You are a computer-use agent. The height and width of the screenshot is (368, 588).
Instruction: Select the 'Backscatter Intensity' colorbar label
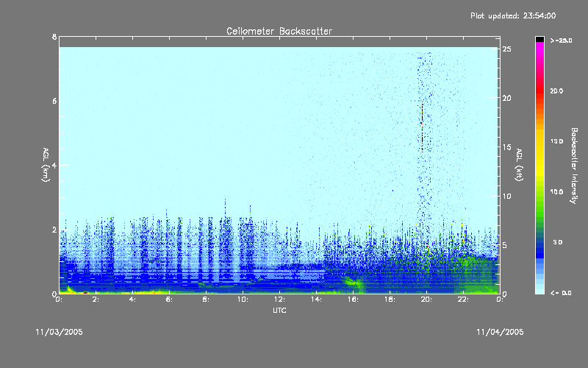[x=574, y=166]
